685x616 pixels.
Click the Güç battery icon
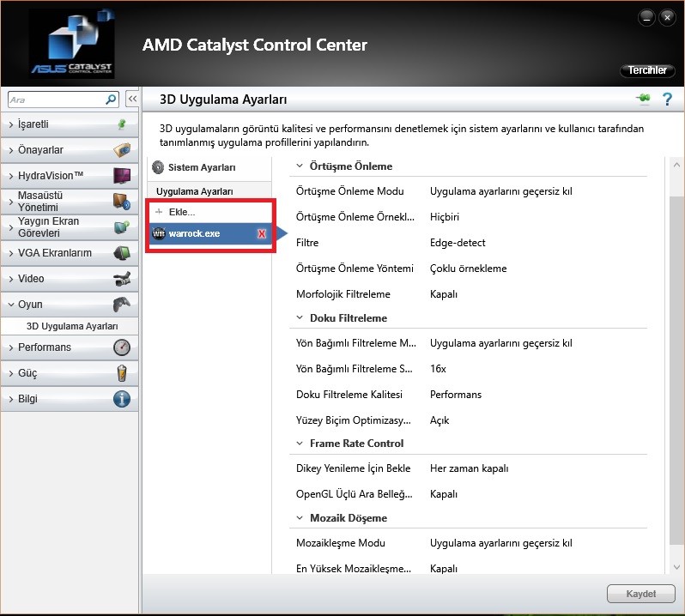122,373
